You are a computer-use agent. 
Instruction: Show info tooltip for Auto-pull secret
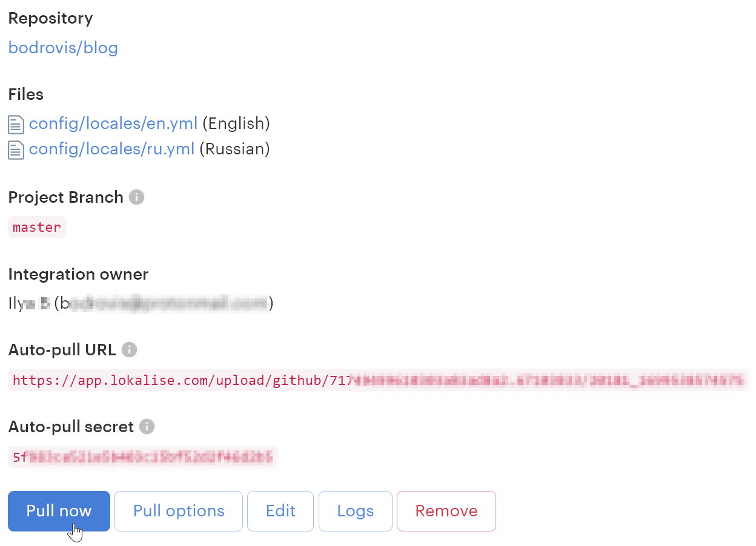point(147,427)
